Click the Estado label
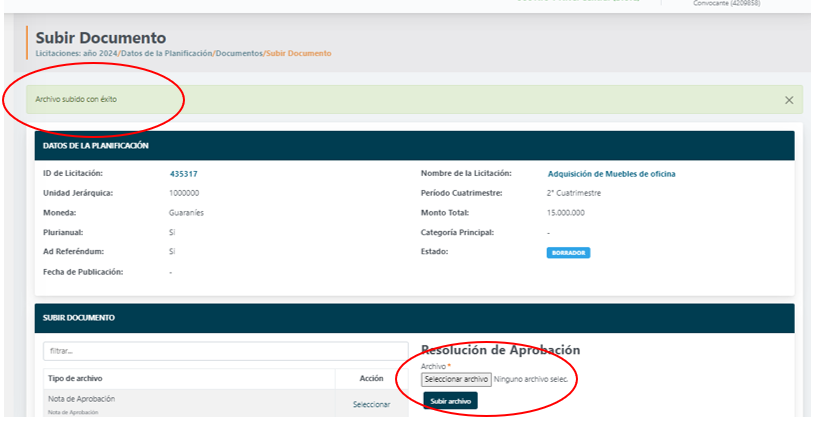Screen dimensions: 814x434 point(434,252)
